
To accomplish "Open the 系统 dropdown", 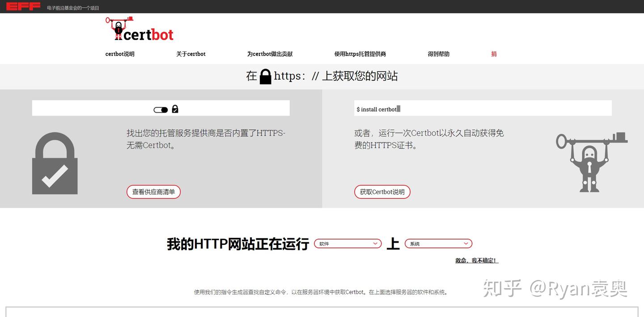I will (x=438, y=244).
